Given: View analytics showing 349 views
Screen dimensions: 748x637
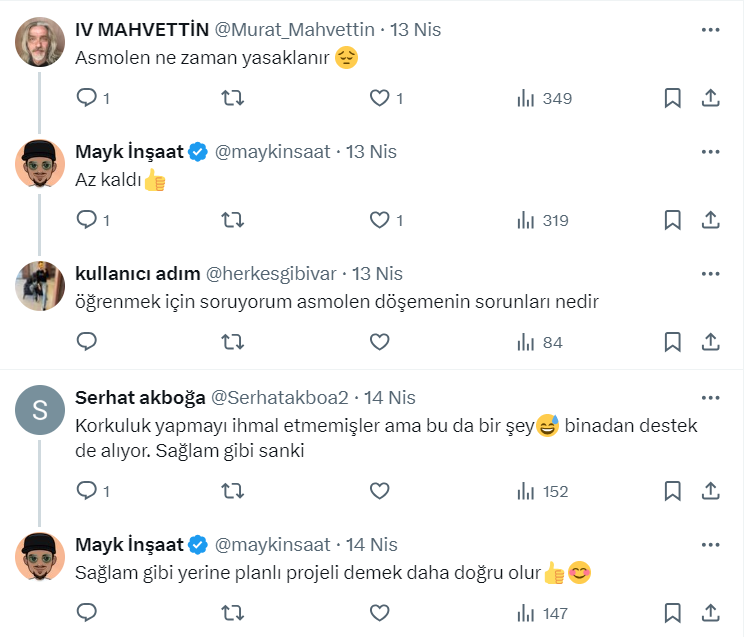Looking at the screenshot, I should pos(544,98).
